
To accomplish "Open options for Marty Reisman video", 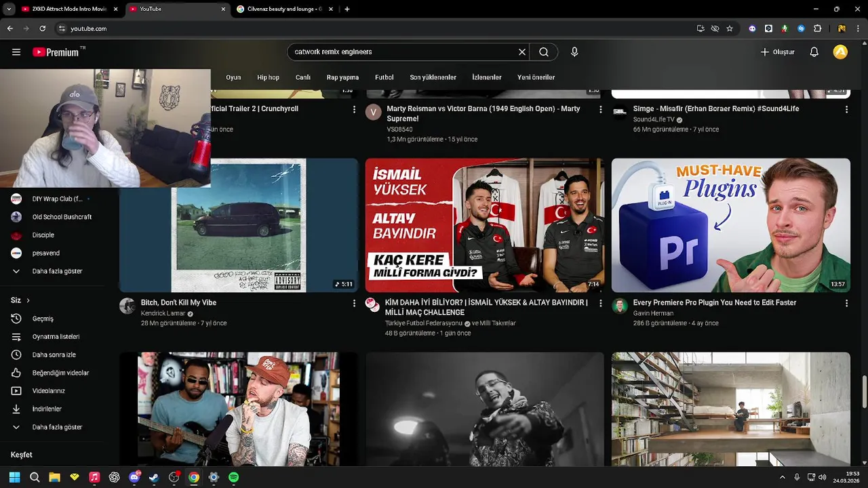I will 600,109.
